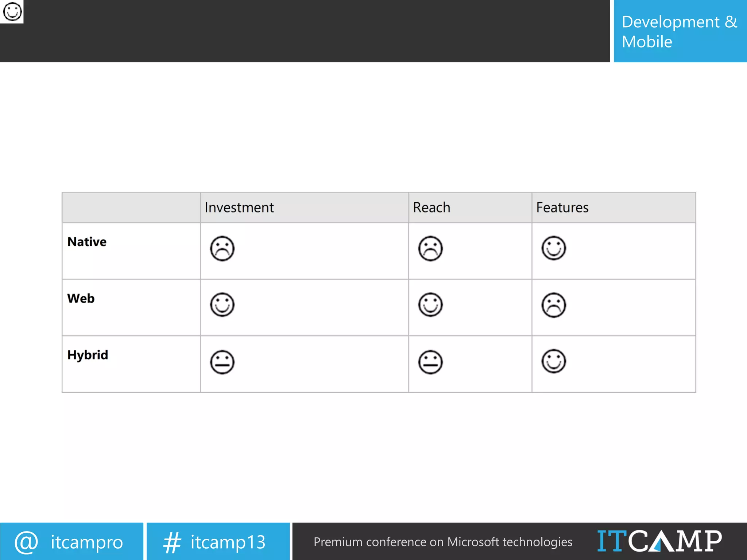The image size is (747, 560).
Task: Click the happy face for Web Investment
Action: tap(222, 304)
